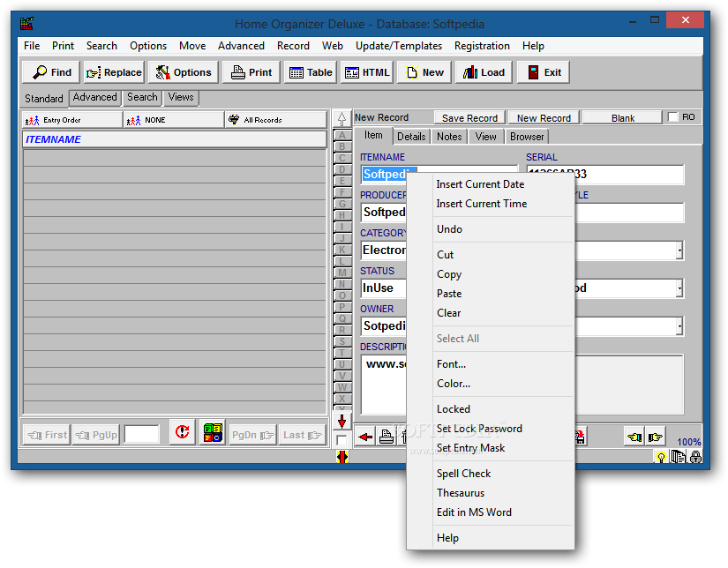Viewport: 728px width, 568px height.
Task: Select Copy in the context menu
Action: [449, 274]
